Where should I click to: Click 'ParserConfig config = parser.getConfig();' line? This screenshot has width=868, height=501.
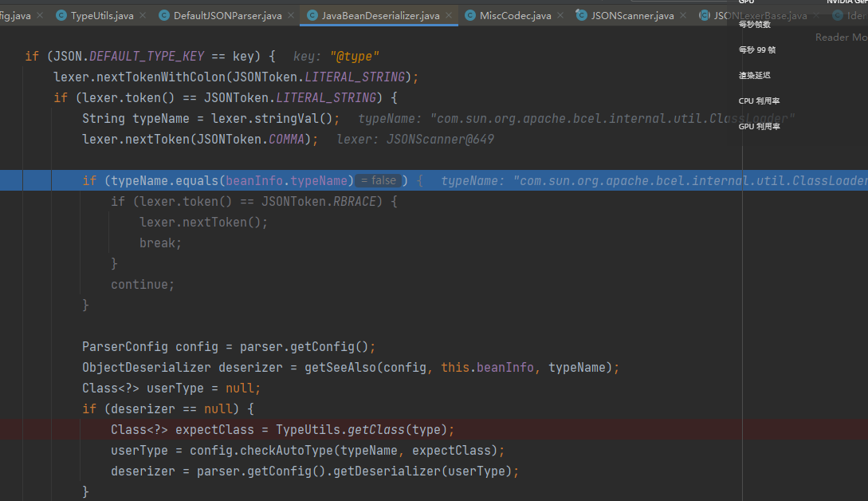click(x=229, y=347)
